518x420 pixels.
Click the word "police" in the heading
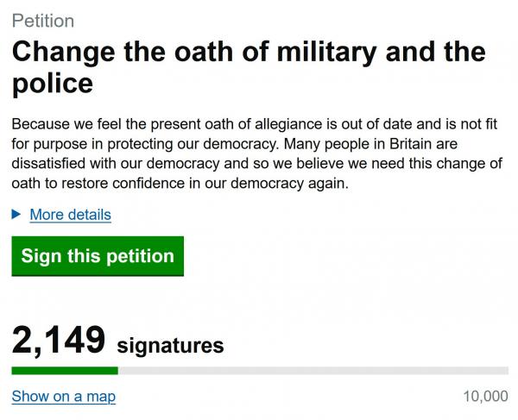coord(53,85)
